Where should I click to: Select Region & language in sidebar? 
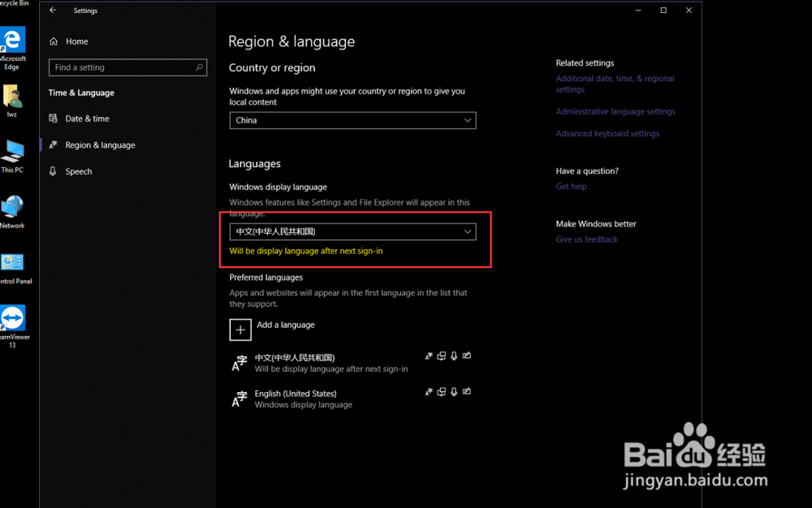coord(100,144)
